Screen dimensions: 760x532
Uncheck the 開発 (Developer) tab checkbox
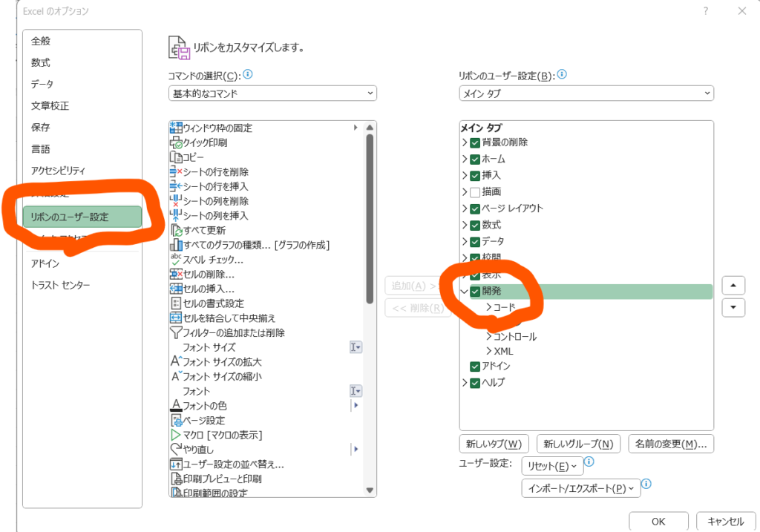click(475, 292)
